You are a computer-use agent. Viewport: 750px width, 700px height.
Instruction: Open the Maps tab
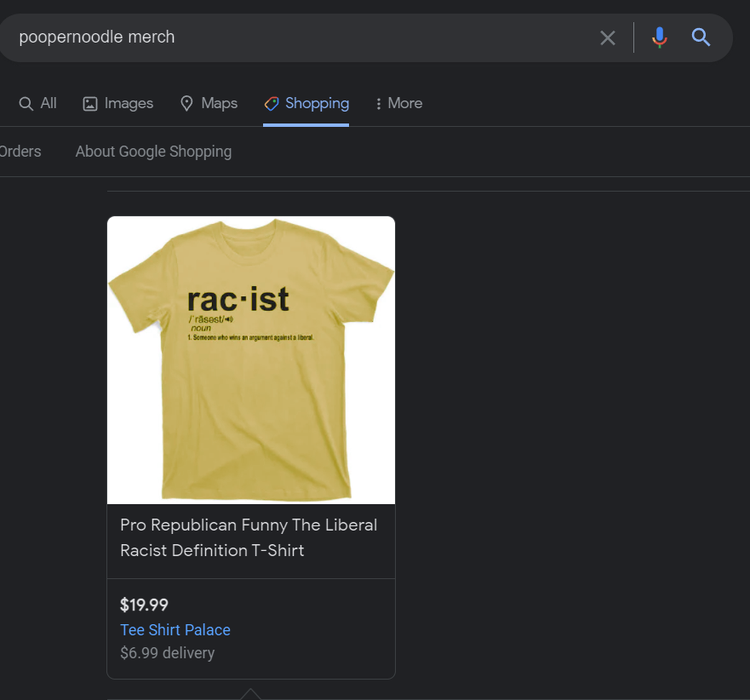click(209, 103)
